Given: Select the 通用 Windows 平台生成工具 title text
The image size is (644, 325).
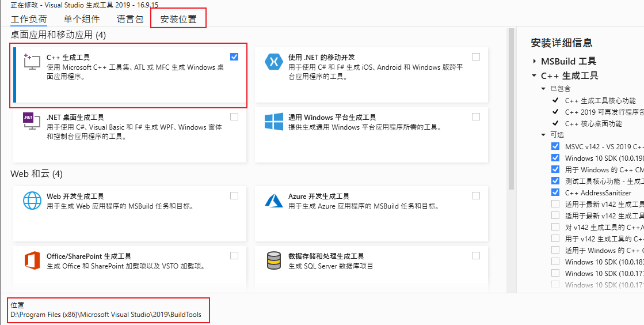Looking at the screenshot, I should [x=332, y=117].
